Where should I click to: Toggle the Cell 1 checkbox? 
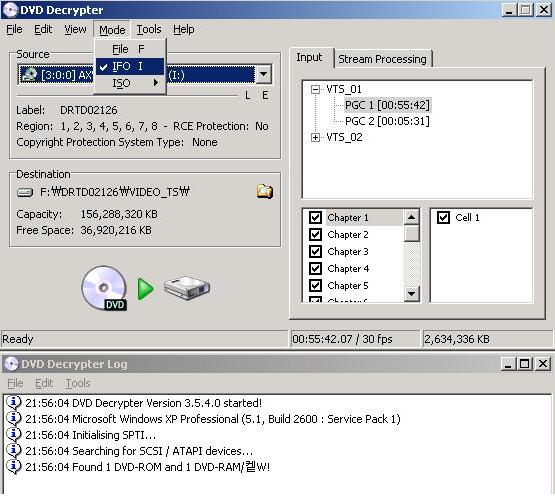click(443, 217)
